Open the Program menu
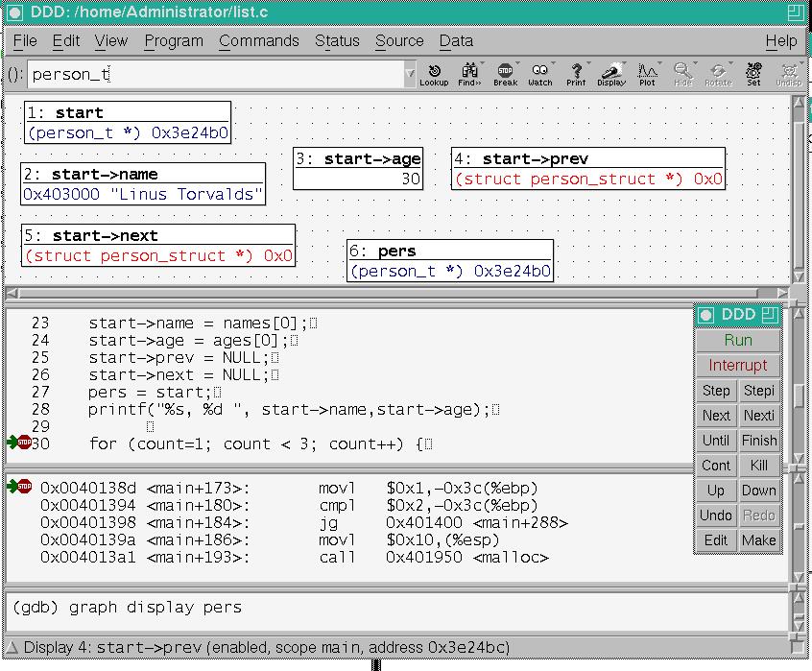 point(174,41)
